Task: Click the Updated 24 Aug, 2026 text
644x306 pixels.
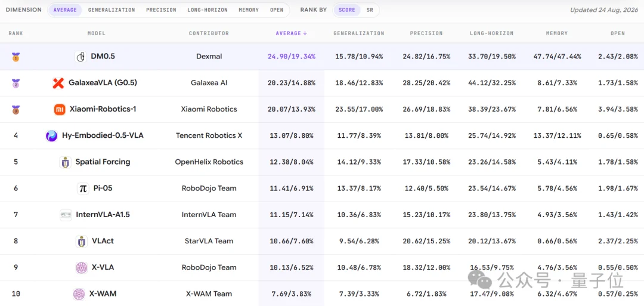Action: point(603,10)
